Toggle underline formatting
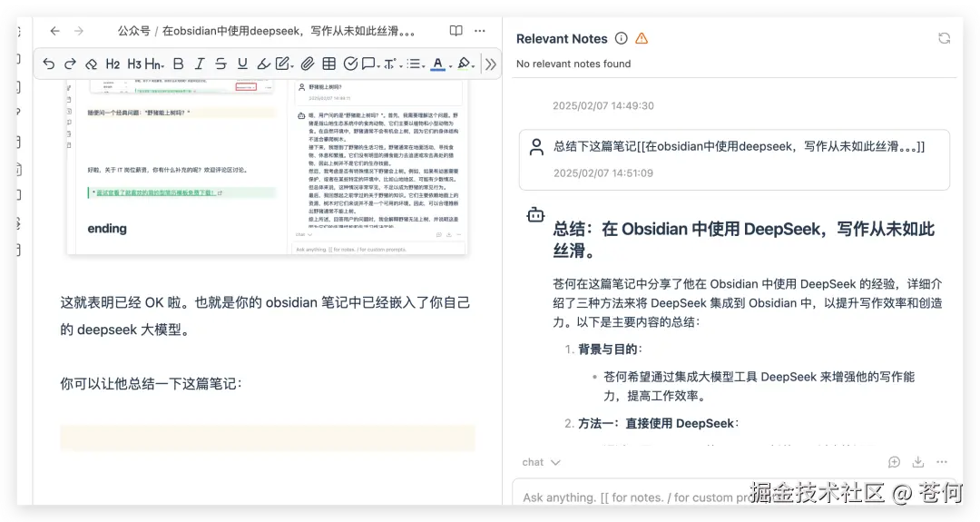This screenshot has height=522, width=980. (242, 64)
